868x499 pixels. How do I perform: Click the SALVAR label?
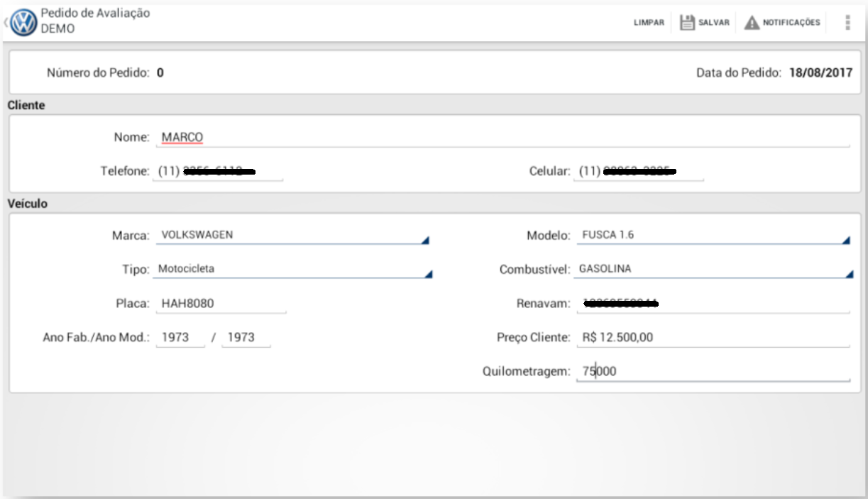click(x=714, y=23)
